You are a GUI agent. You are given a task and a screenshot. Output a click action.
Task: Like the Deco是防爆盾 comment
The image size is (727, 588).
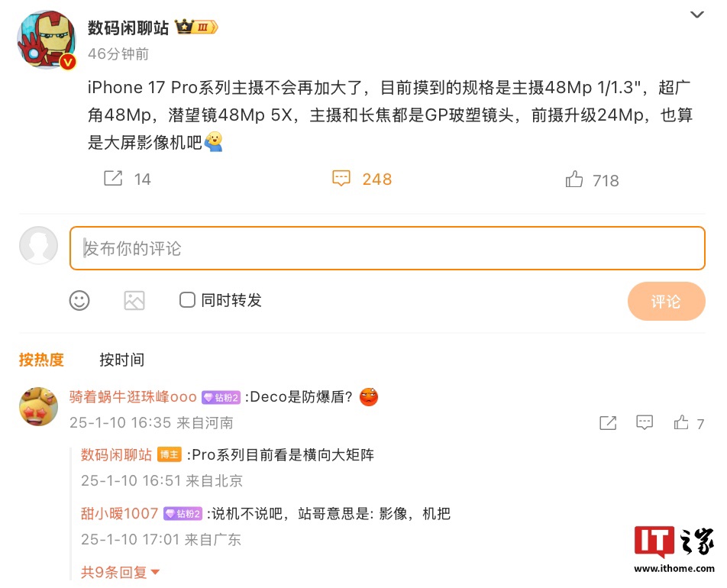681,422
